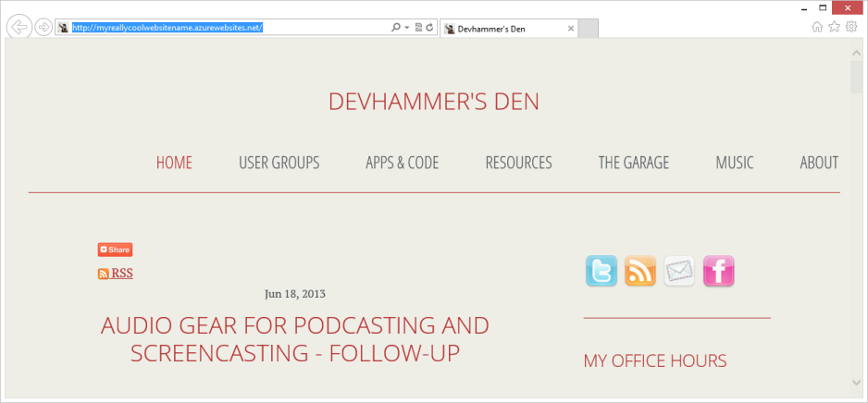Open Favorites with the star icon
868x403 pixels.
835,27
